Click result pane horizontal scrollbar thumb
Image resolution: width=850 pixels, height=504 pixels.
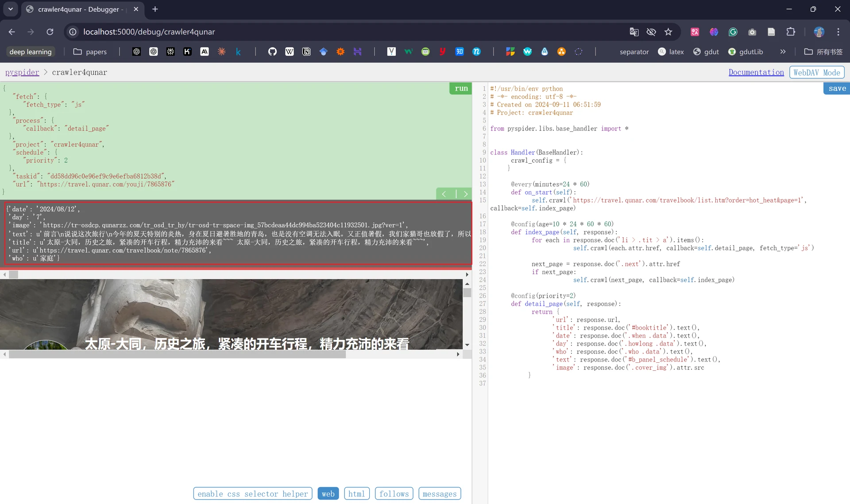point(14,274)
